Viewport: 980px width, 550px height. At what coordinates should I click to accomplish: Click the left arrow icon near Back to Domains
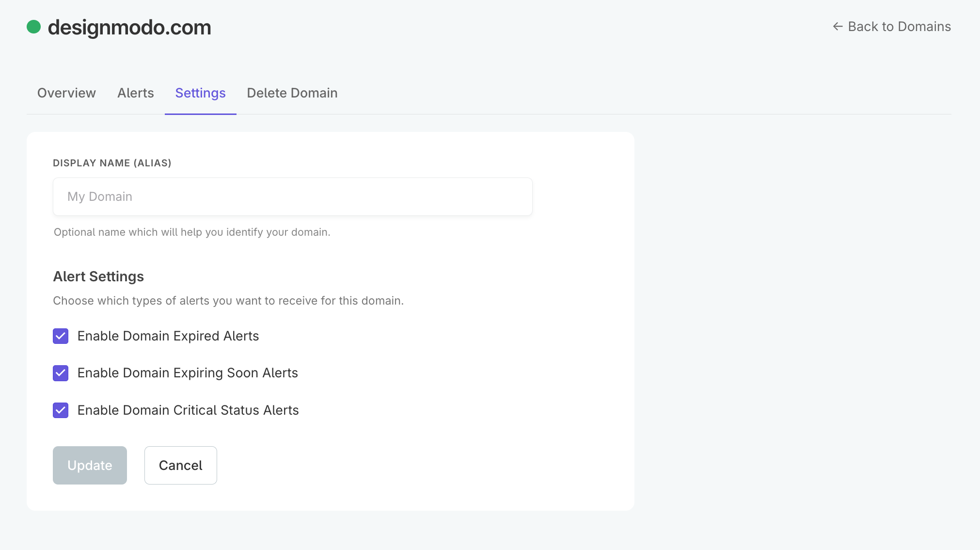pos(838,26)
